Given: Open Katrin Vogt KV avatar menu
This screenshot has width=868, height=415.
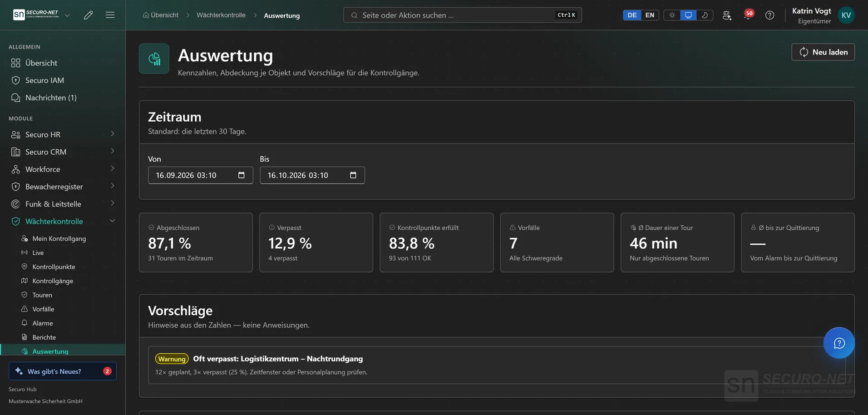Looking at the screenshot, I should click(846, 15).
